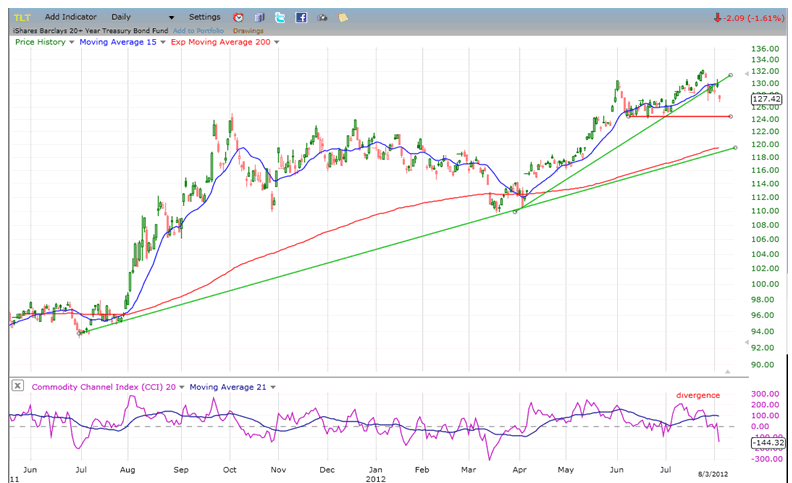Share chart via Twitter icon

tap(280, 18)
